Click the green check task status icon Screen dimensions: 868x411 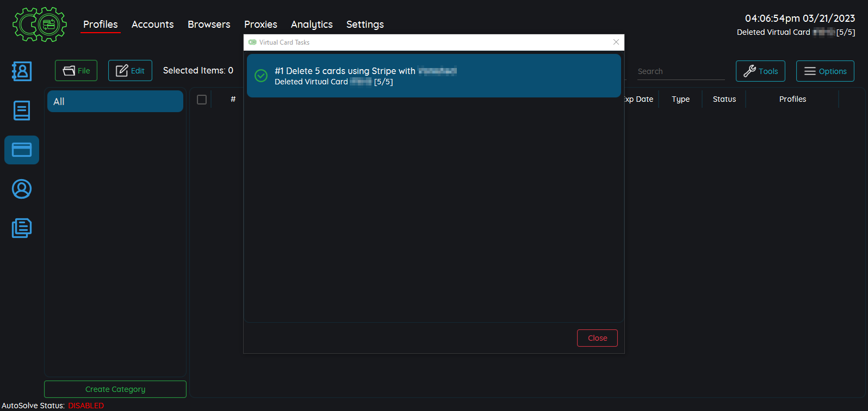[x=261, y=76]
